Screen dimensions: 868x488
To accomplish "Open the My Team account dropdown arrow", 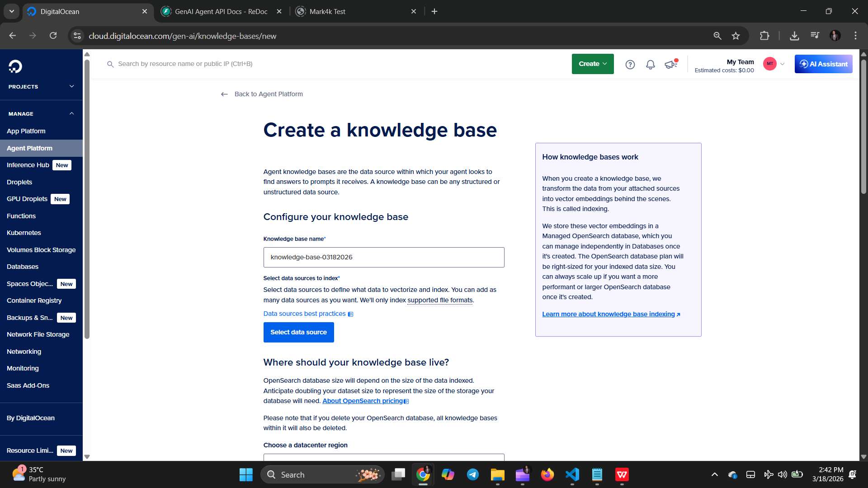I will pyautogui.click(x=782, y=64).
